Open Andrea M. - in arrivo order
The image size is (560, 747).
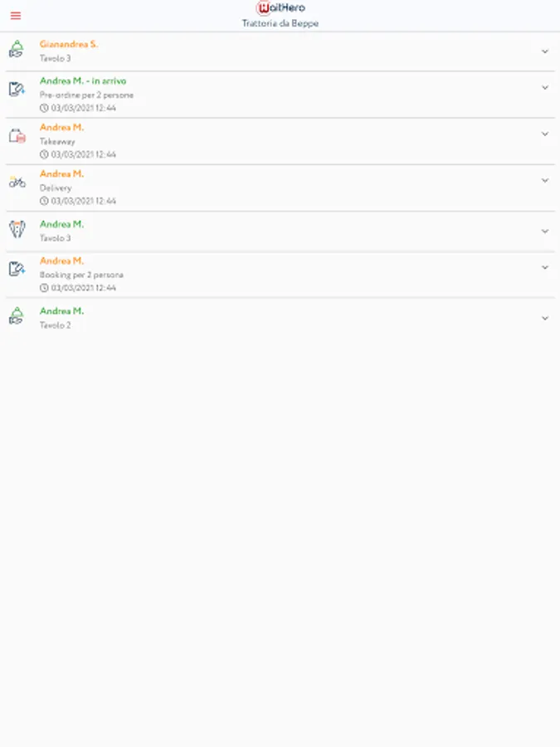83,81
